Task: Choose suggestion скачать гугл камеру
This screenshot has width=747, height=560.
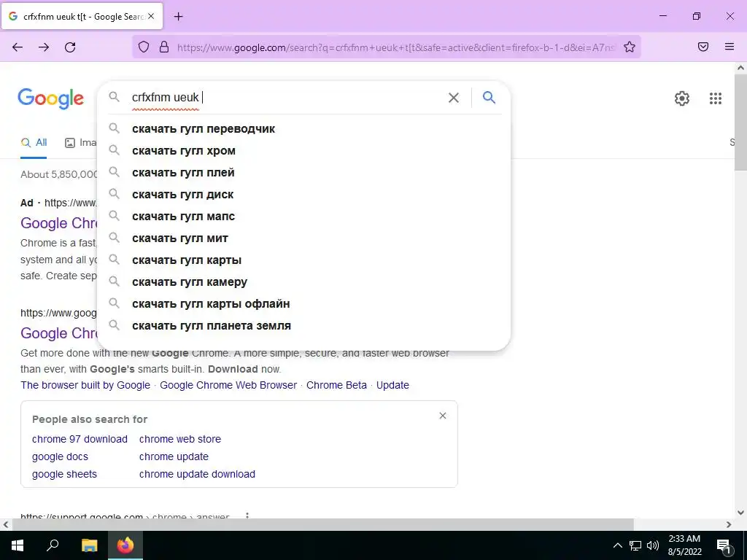Action: 303,282
